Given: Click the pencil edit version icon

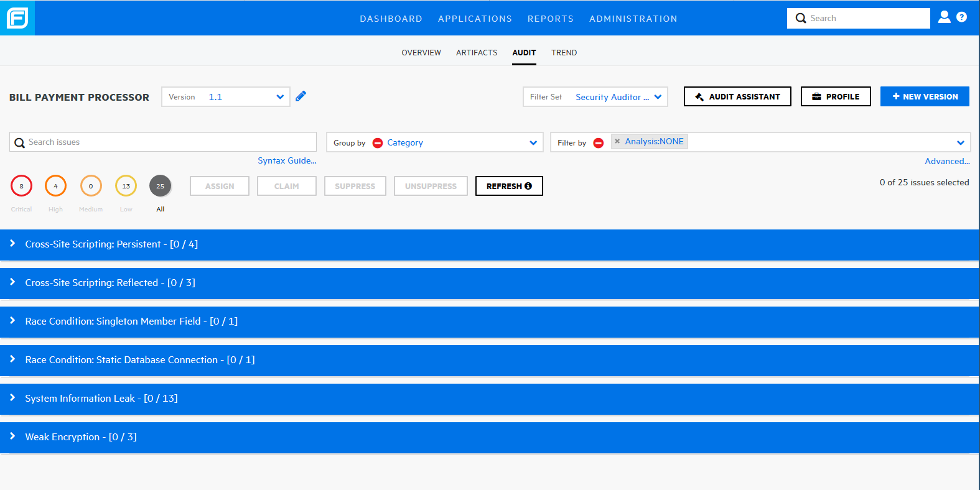Looking at the screenshot, I should coord(301,96).
